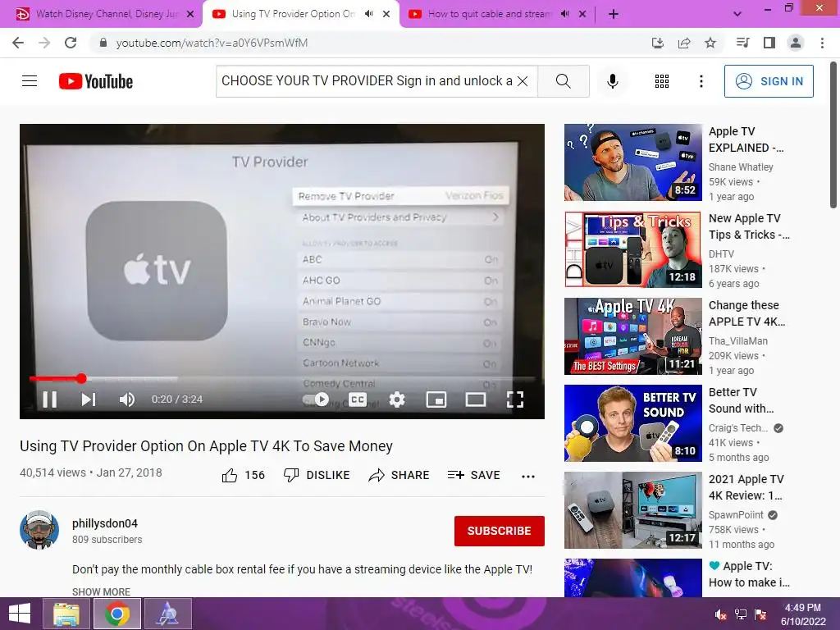
Task: Click inside the YouTube search field
Action: point(367,81)
